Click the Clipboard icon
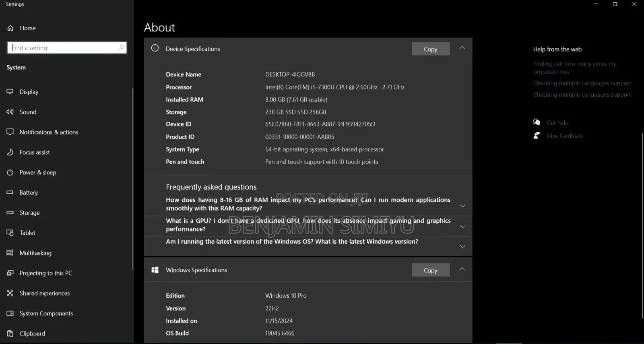Screen dimensions: 644x344 click(10, 333)
